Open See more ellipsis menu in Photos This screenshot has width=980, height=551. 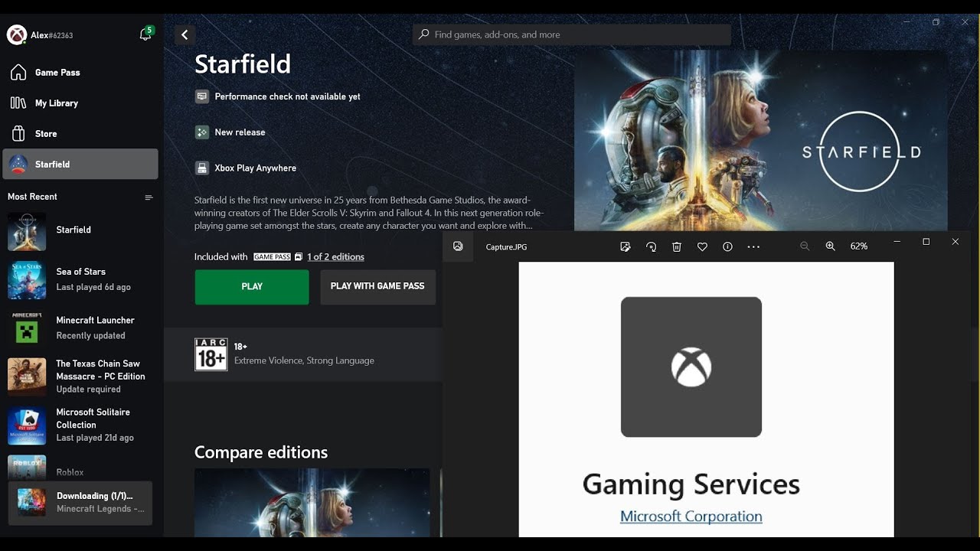tap(753, 246)
